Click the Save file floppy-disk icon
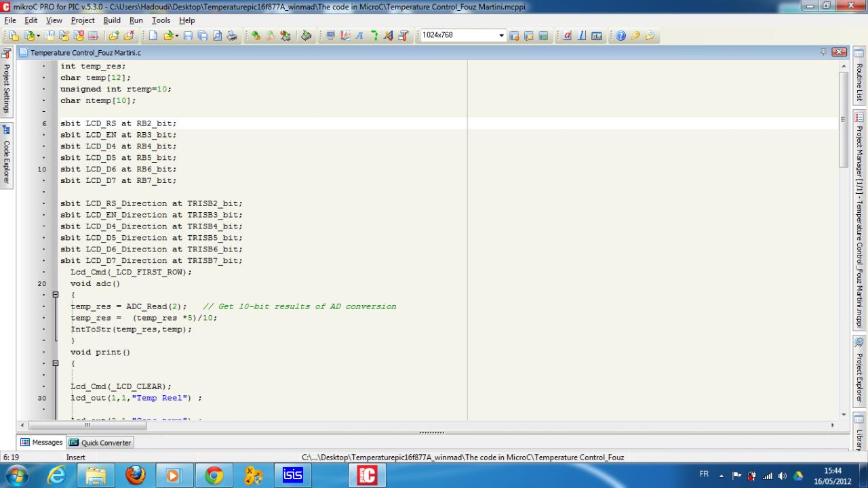 click(x=188, y=35)
